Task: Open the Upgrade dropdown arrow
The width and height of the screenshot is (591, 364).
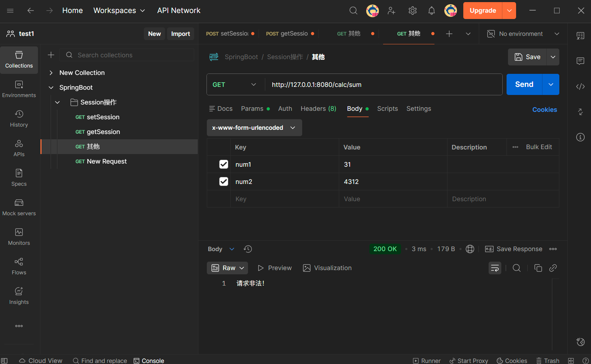Action: [509, 11]
